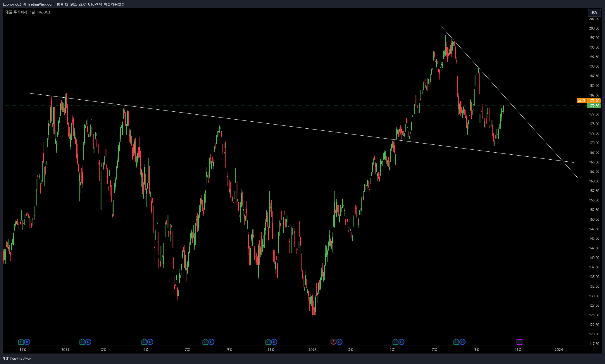Click the first green earnings E marker on chart
The image size is (605, 364).
pos(21,342)
